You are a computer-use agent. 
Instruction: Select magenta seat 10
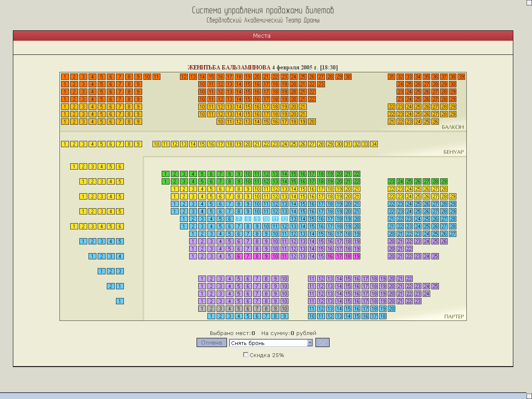click(275, 256)
